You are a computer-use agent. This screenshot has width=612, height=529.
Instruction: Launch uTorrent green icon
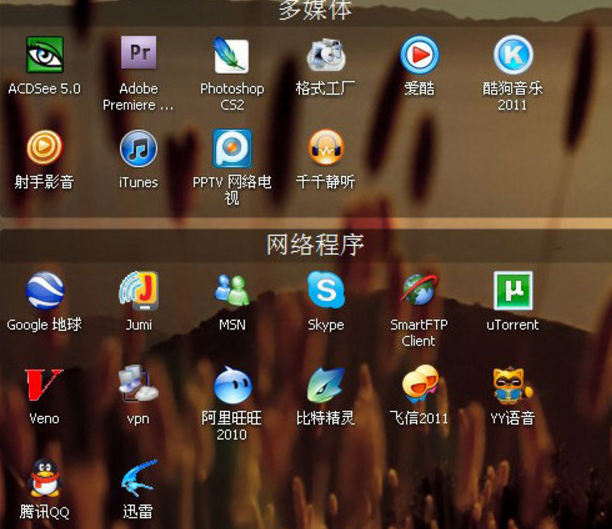(x=513, y=291)
